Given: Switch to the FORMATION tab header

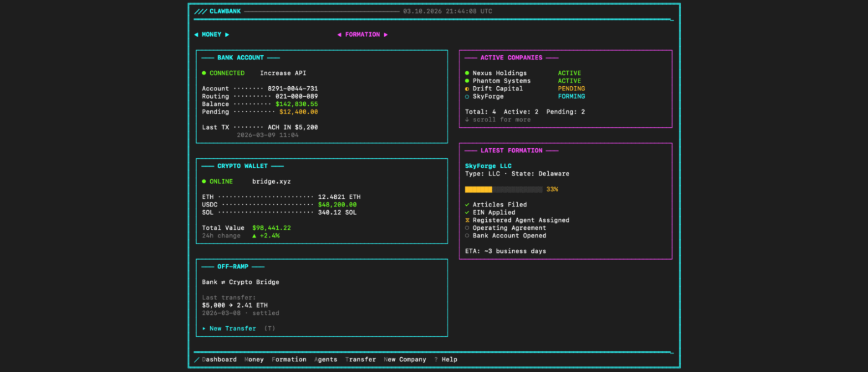Looking at the screenshot, I should (363, 35).
